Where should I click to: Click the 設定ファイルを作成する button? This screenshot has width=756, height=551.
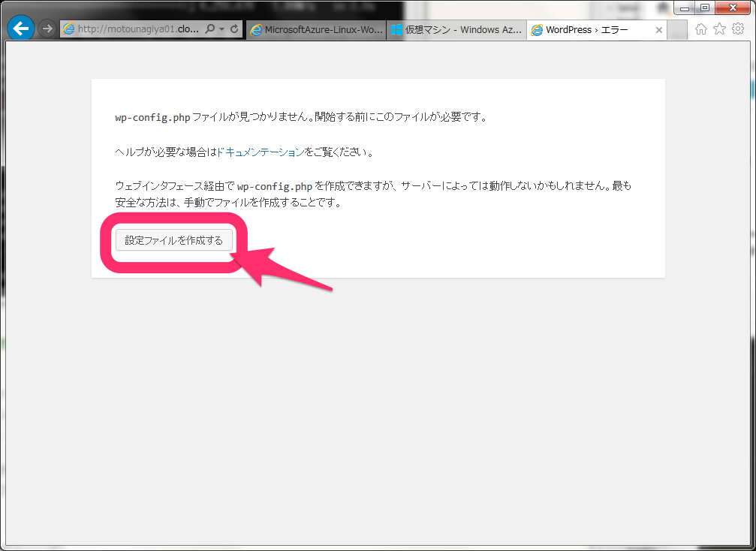[x=174, y=240]
